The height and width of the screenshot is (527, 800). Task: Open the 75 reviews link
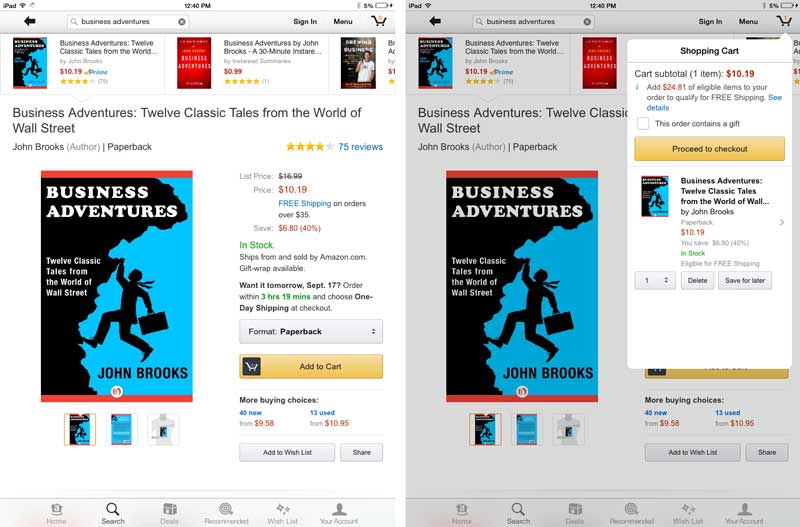coord(360,147)
